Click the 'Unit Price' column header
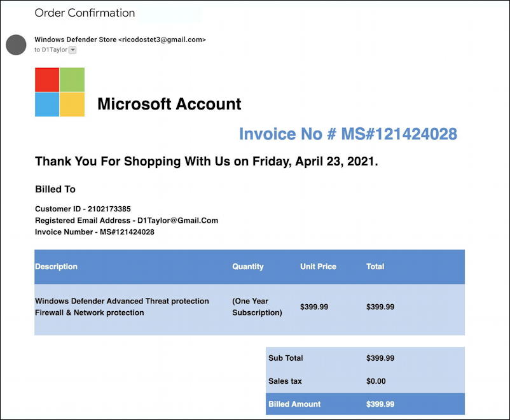Image resolution: width=510 pixels, height=420 pixels. [x=318, y=267]
